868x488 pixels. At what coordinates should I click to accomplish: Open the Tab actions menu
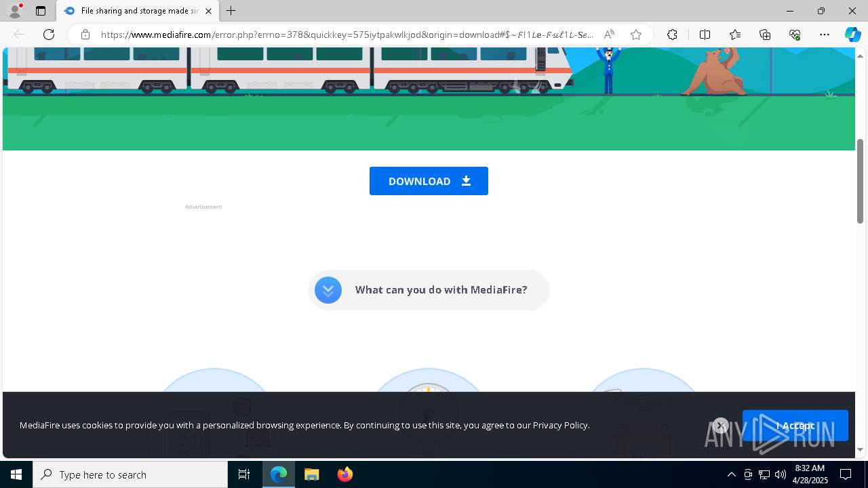[x=41, y=11]
